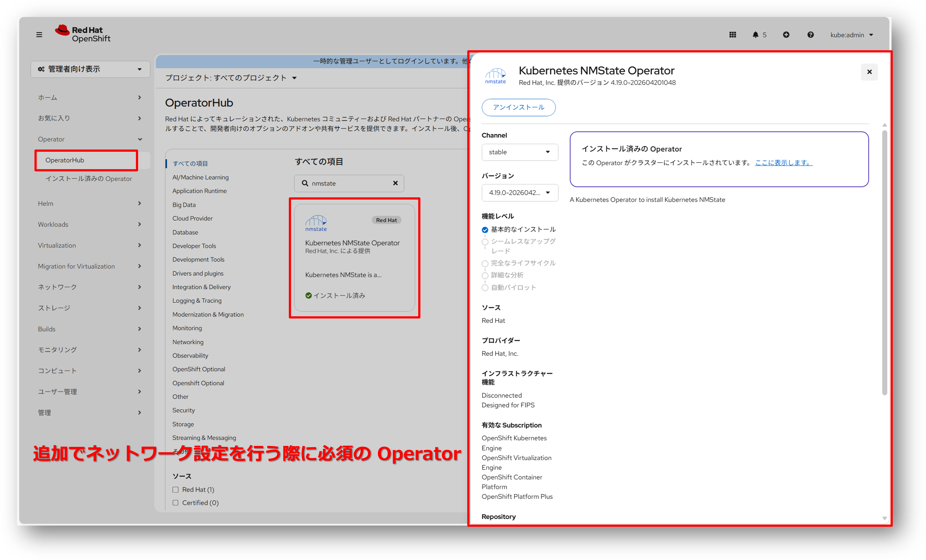Filter by Logging & Tracing category

197,300
